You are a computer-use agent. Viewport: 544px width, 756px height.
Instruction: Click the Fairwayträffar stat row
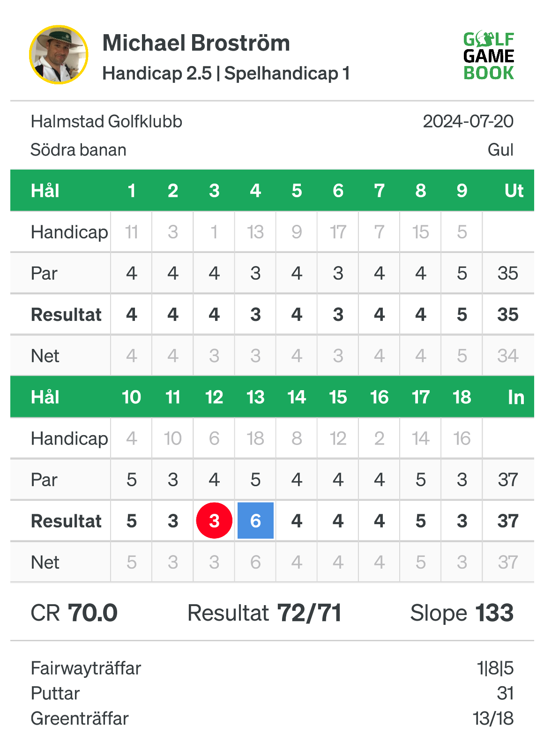[272, 668]
